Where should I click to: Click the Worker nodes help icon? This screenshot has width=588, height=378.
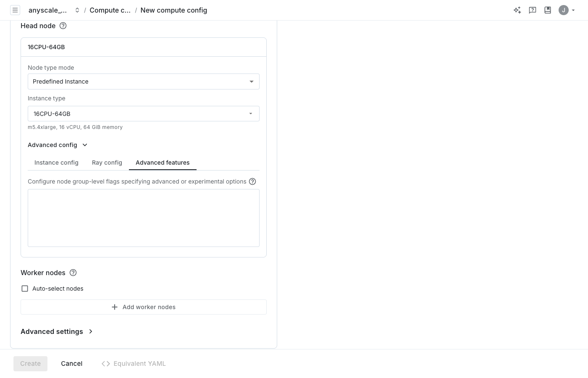point(73,273)
